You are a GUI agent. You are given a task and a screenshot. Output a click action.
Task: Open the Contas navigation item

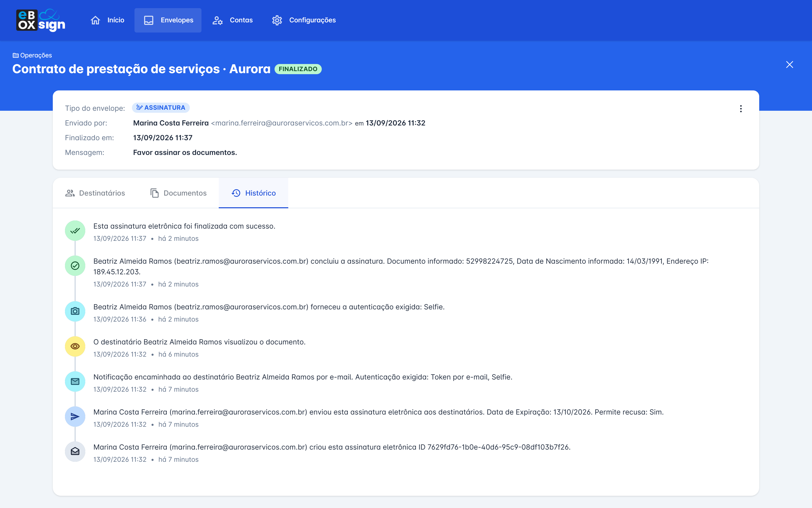pos(232,20)
